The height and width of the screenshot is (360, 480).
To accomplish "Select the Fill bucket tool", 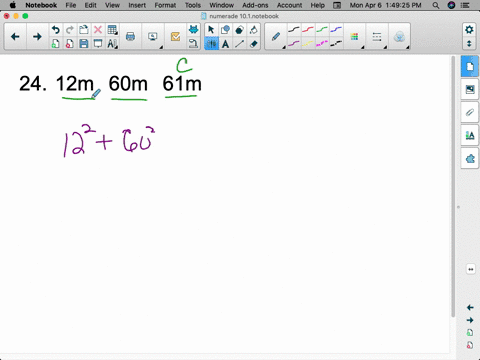I will pyautogui.click(x=253, y=30).
